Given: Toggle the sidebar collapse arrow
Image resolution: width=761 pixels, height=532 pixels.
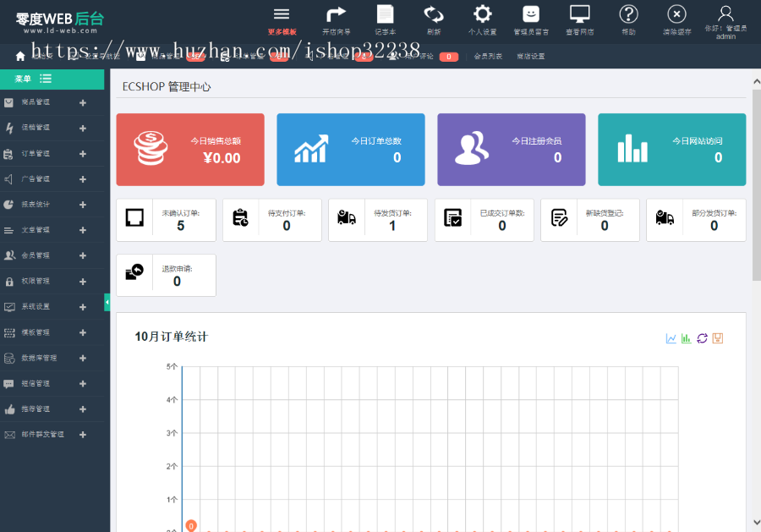Looking at the screenshot, I should pyautogui.click(x=107, y=300).
